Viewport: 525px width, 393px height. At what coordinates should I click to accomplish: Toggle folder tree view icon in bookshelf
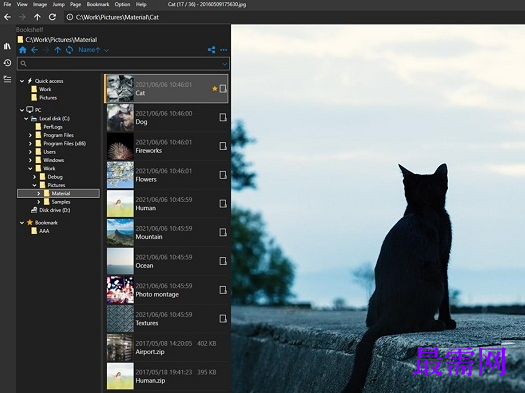tap(211, 50)
